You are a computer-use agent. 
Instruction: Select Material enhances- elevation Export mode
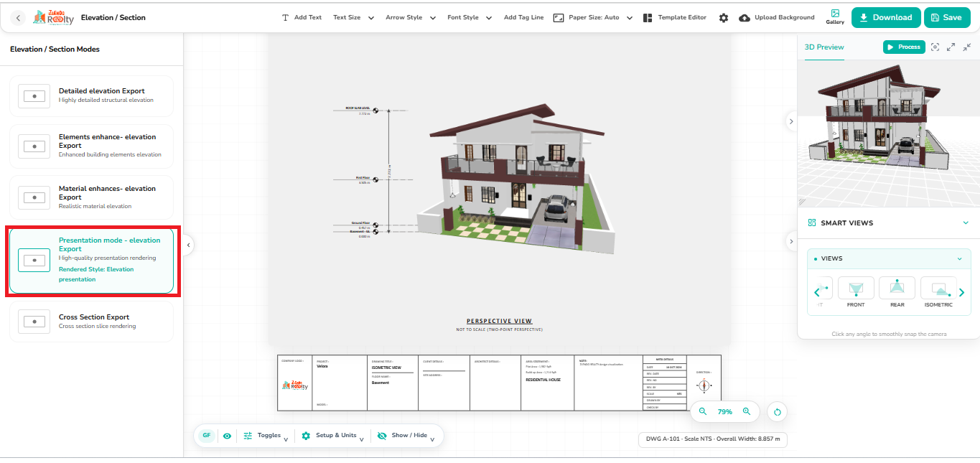[91, 197]
